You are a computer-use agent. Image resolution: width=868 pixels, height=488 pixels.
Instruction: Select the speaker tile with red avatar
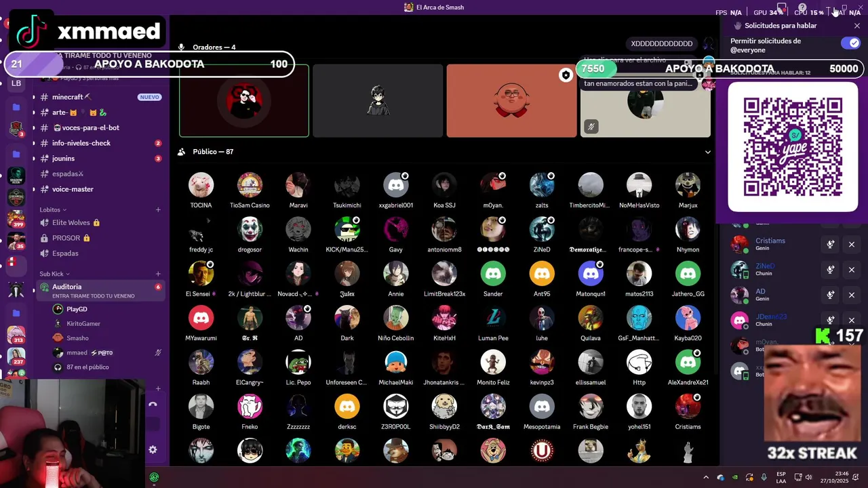point(244,101)
